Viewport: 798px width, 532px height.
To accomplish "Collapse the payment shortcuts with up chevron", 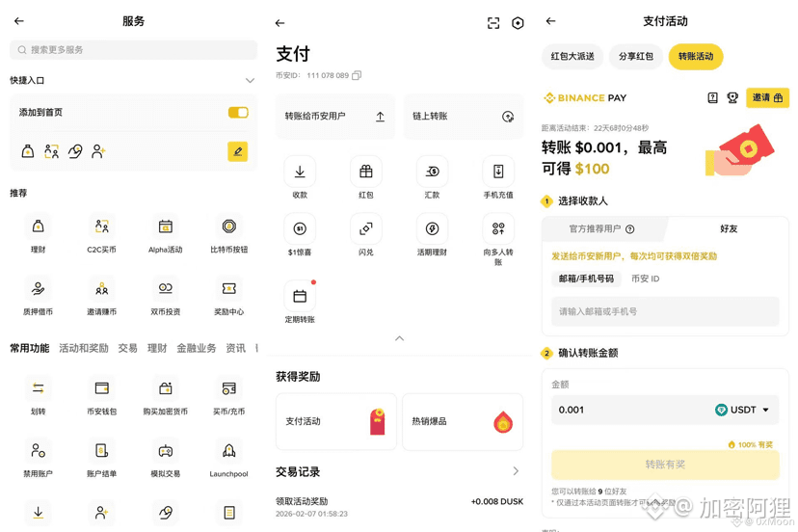I will point(400,338).
